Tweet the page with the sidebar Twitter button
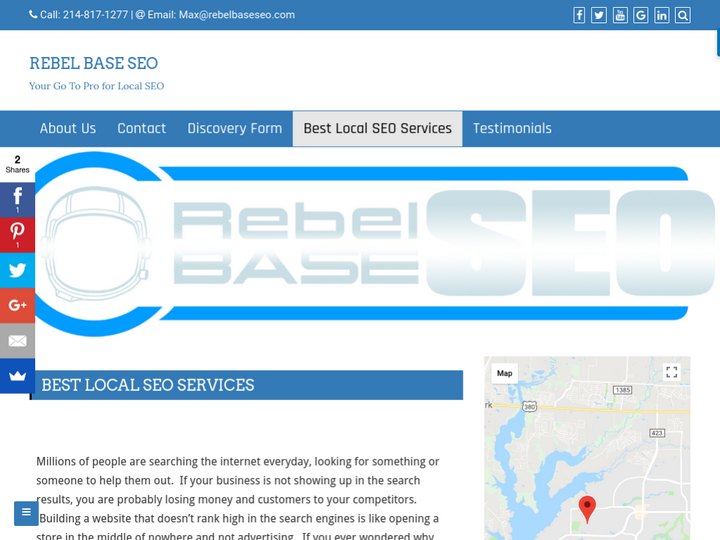The height and width of the screenshot is (540, 720). point(17,270)
